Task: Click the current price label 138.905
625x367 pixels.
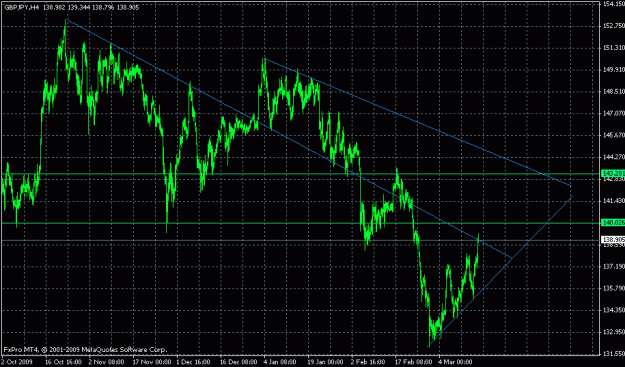Action: [x=613, y=239]
